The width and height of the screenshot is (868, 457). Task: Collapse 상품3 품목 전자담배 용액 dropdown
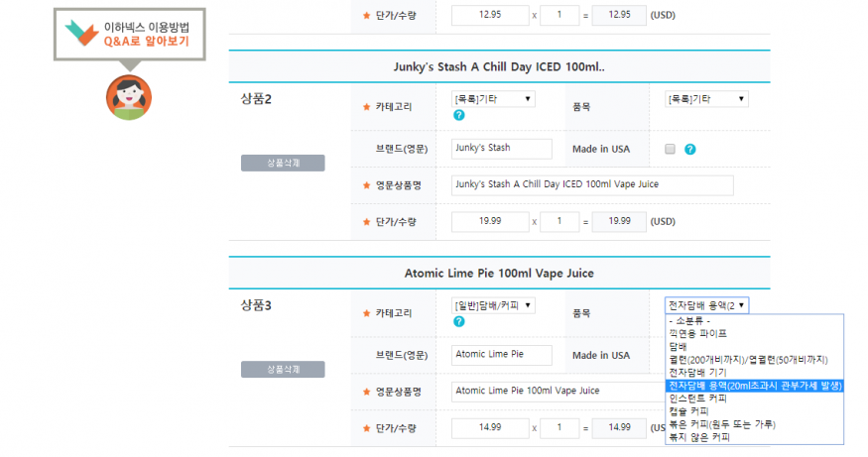[x=707, y=305]
